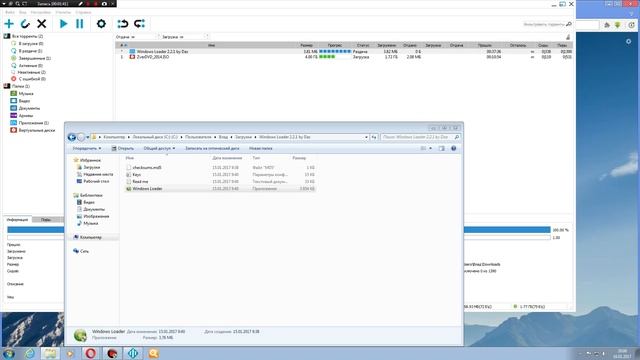Select the 'Папки (1)' category
The height and width of the screenshot is (360, 640).
click(x=20, y=86)
